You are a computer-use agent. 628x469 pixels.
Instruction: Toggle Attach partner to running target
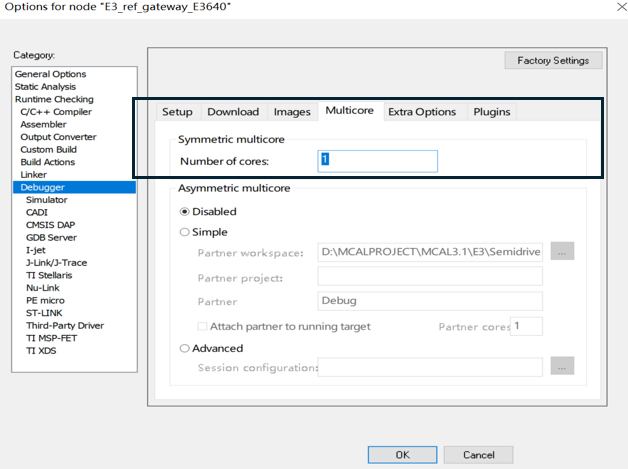click(203, 327)
